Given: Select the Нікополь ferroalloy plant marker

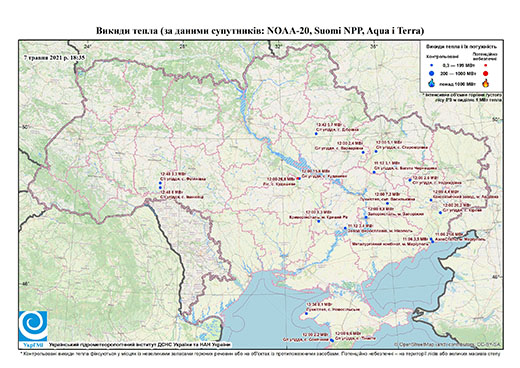Looking at the screenshot, I should click(345, 228).
